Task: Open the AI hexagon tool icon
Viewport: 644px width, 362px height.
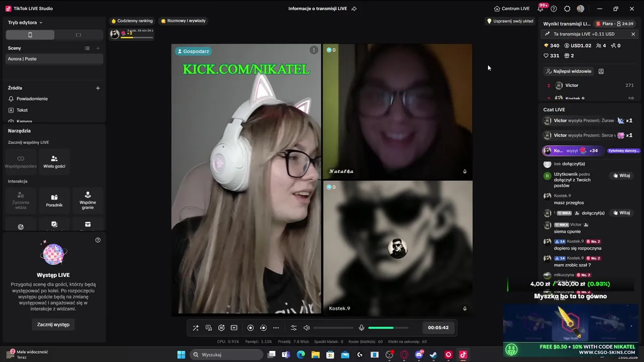Action: pyautogui.click(x=221, y=328)
